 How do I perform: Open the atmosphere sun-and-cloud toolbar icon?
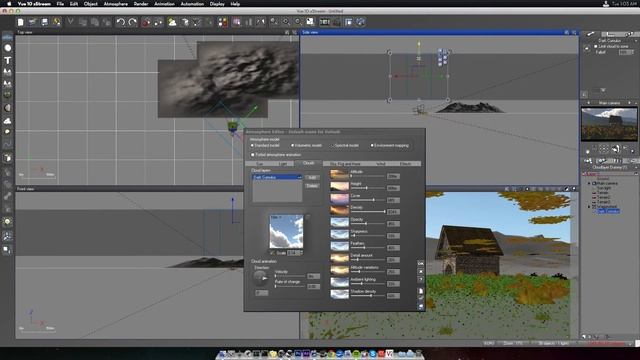172,22
